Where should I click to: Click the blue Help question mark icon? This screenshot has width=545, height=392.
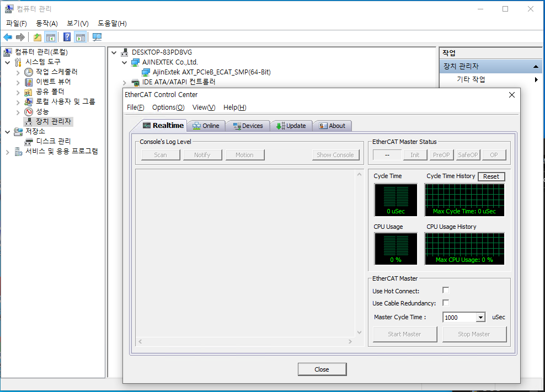(x=67, y=37)
